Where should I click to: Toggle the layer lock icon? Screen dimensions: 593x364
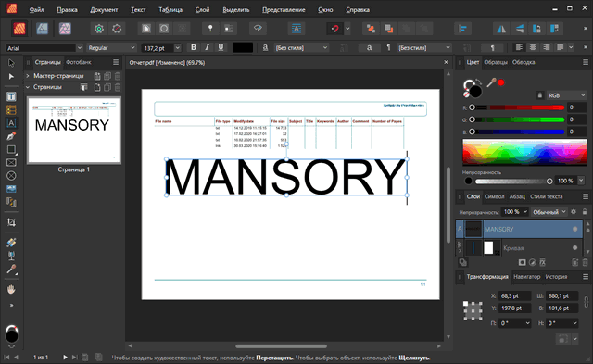point(585,212)
